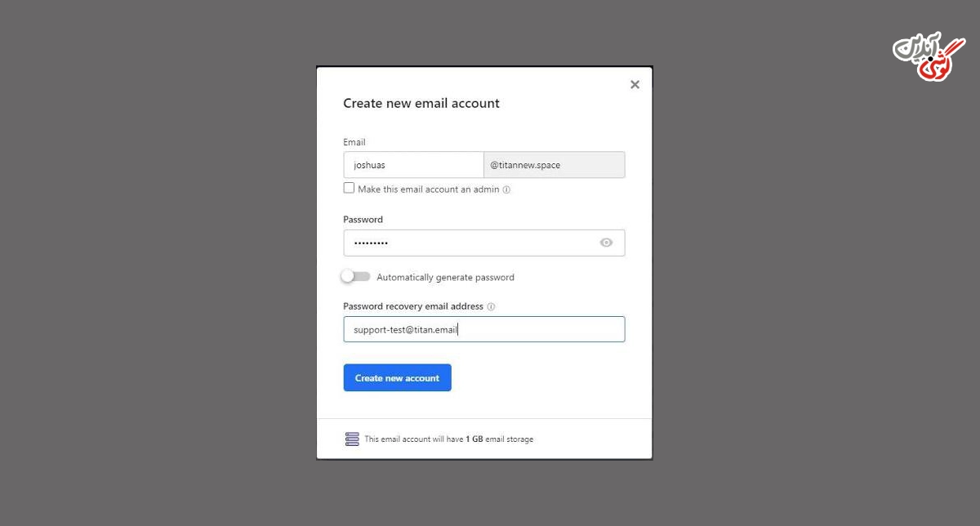Click the info icon beside admin option
This screenshot has height=526, width=980.
[506, 189]
